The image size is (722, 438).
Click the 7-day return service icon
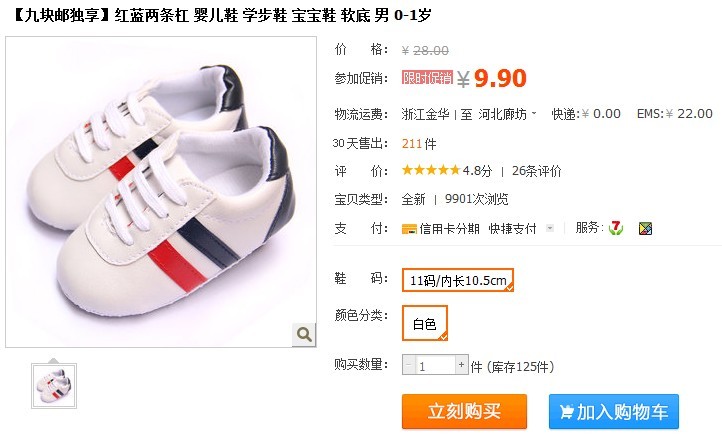coord(616,228)
